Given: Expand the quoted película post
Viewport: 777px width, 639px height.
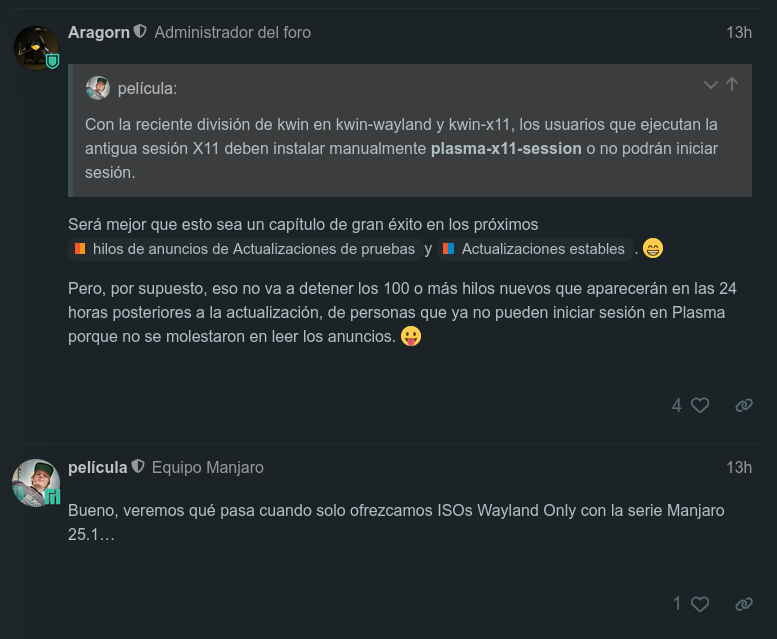Looking at the screenshot, I should click(x=711, y=85).
